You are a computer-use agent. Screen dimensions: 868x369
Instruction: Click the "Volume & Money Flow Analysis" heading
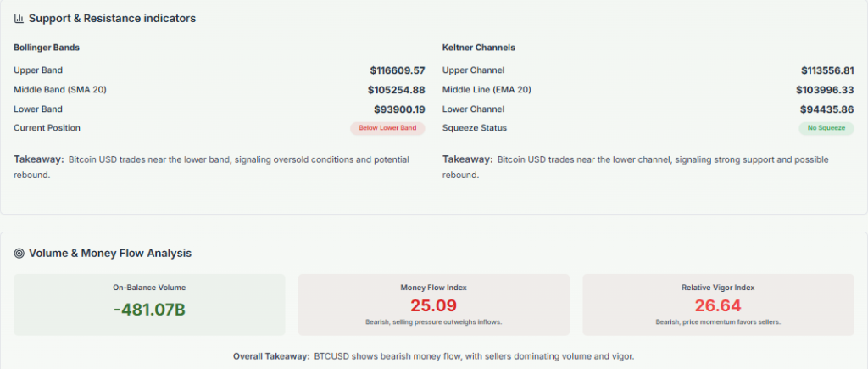click(x=110, y=253)
